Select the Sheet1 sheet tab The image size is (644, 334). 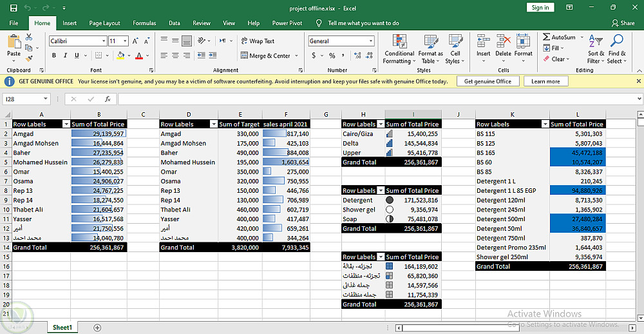[x=62, y=328]
